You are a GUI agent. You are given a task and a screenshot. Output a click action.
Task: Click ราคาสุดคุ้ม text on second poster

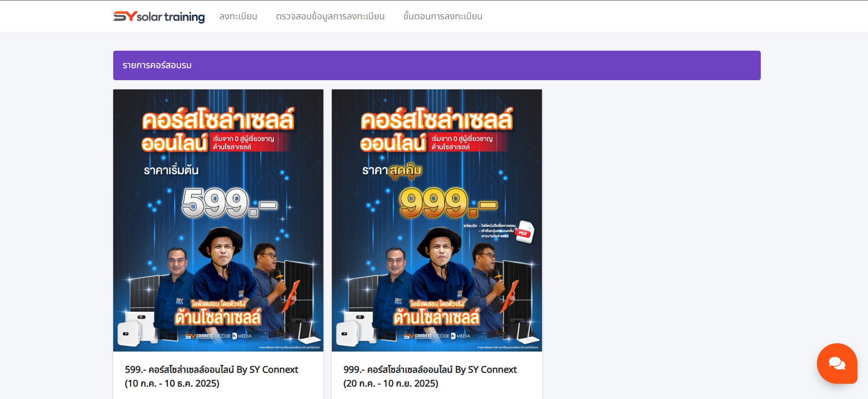pos(392,170)
